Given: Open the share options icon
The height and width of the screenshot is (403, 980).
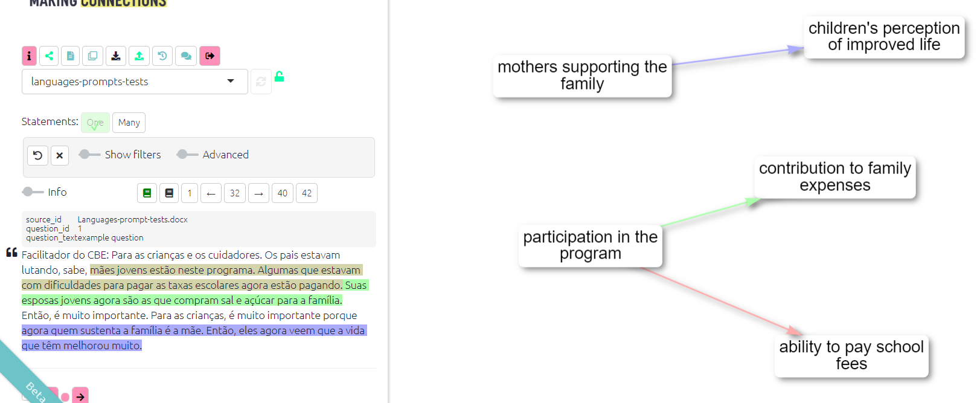Looking at the screenshot, I should tap(49, 56).
